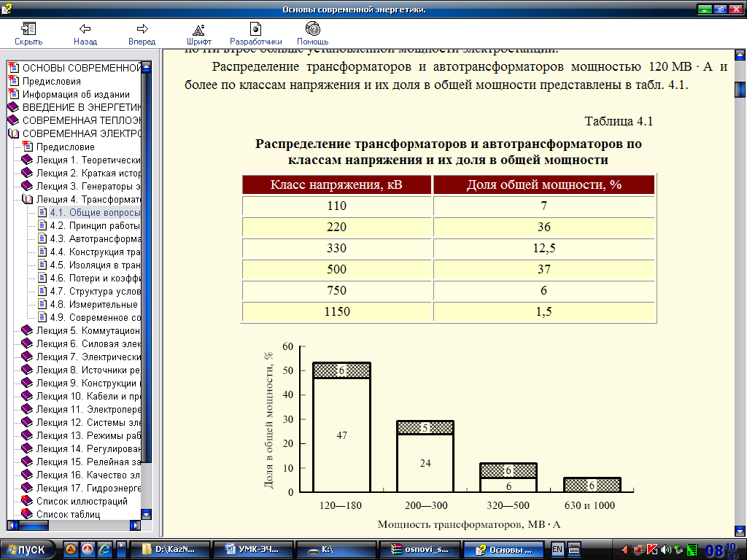Open topic 4.5. Изоляция в трансформаторах
Screen dimensions: 747x560
pos(96,265)
